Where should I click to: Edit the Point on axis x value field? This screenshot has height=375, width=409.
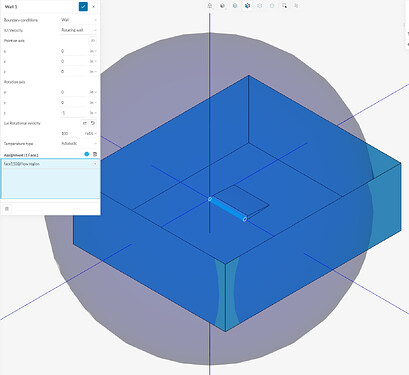click(74, 51)
